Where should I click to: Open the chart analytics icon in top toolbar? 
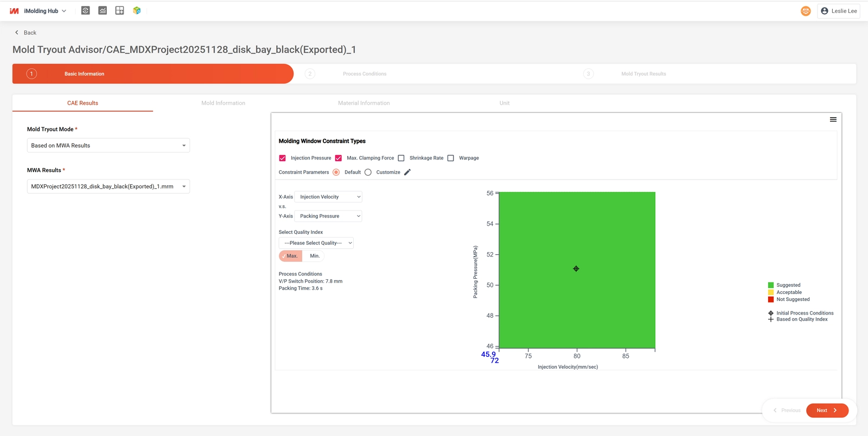[103, 11]
